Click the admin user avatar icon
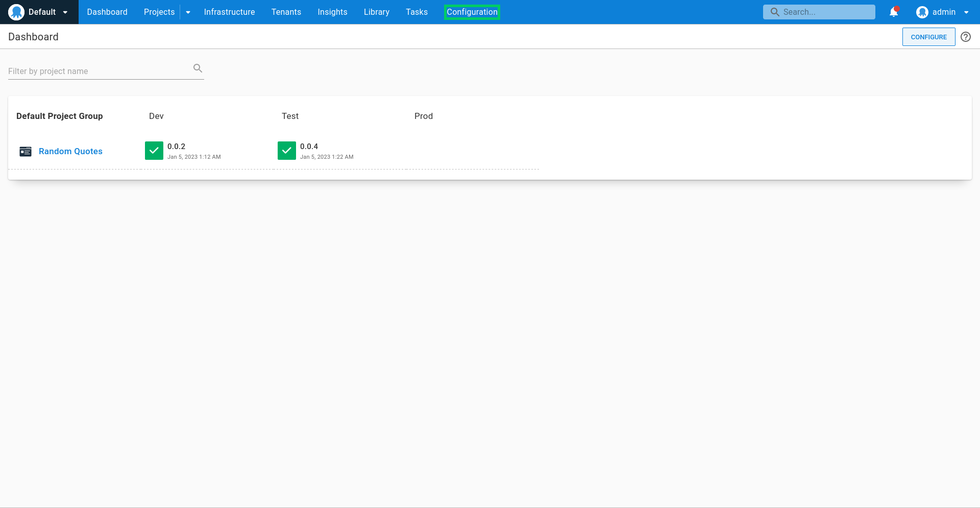Screen dimensions: 980x508 coord(922,12)
